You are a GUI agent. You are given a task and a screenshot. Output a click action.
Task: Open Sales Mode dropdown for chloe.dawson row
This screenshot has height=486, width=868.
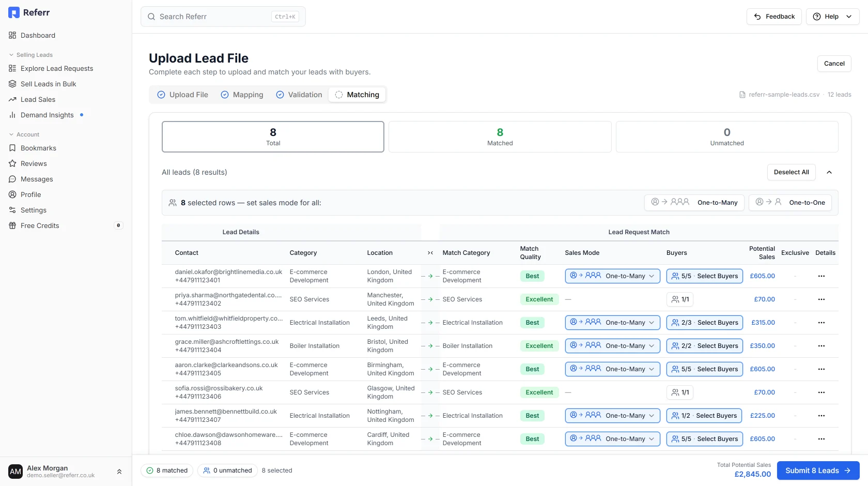[x=613, y=439]
